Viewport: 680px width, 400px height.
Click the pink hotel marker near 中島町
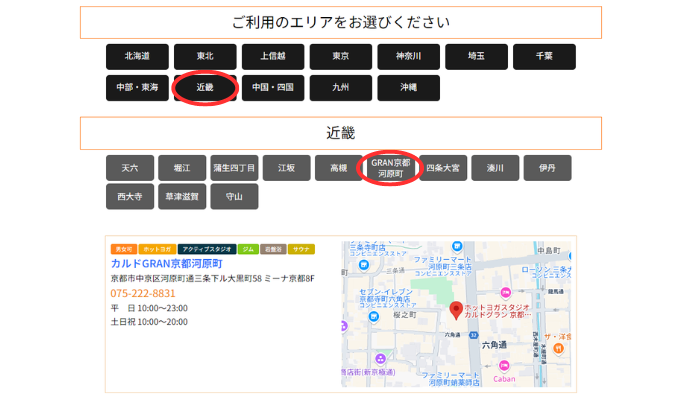click(506, 292)
